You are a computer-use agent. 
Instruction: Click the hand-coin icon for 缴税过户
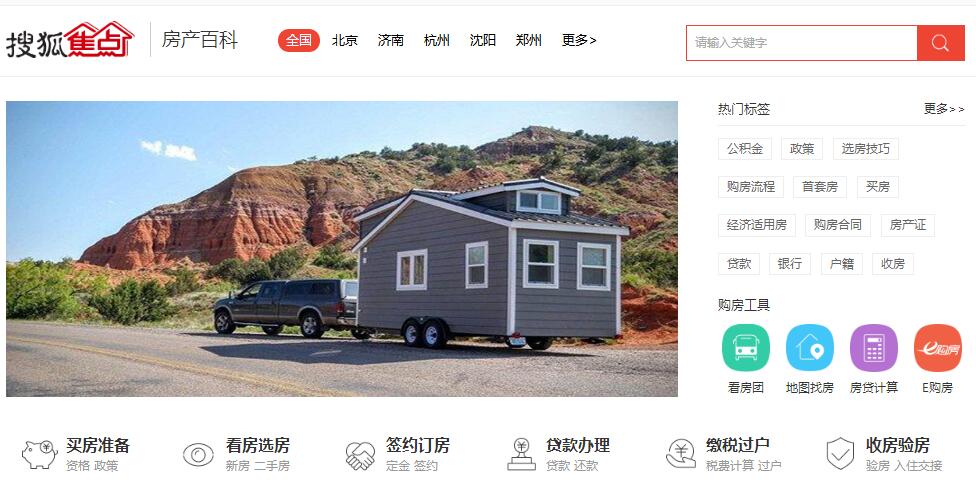tap(680, 454)
